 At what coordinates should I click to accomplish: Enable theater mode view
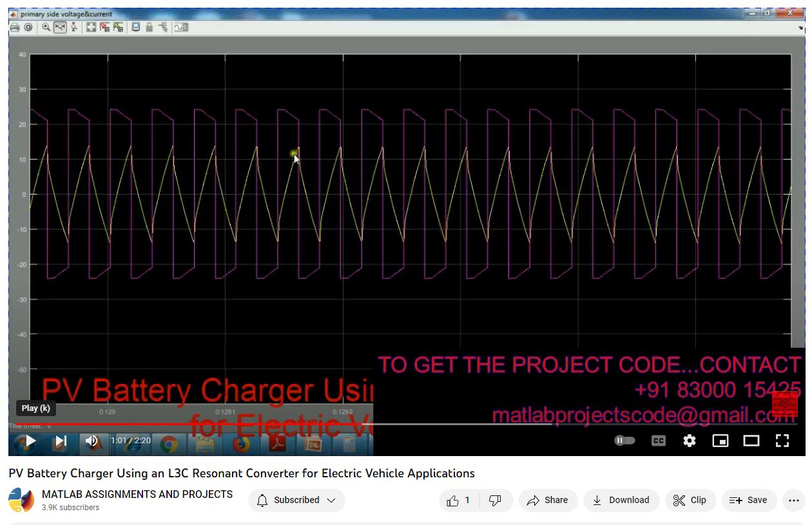click(x=751, y=441)
